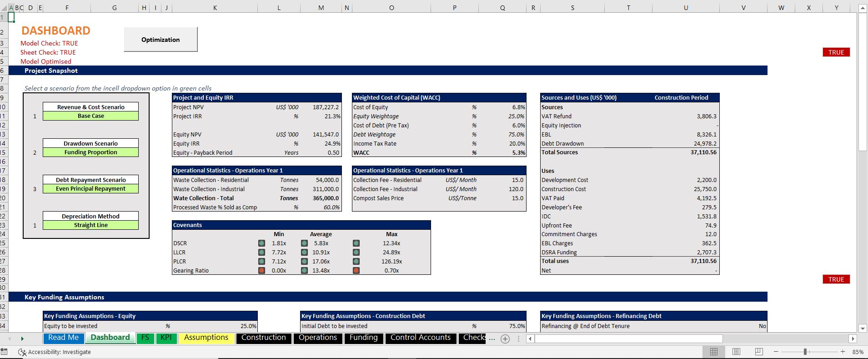
Task: Switch to Normal view in status bar
Action: 714,352
